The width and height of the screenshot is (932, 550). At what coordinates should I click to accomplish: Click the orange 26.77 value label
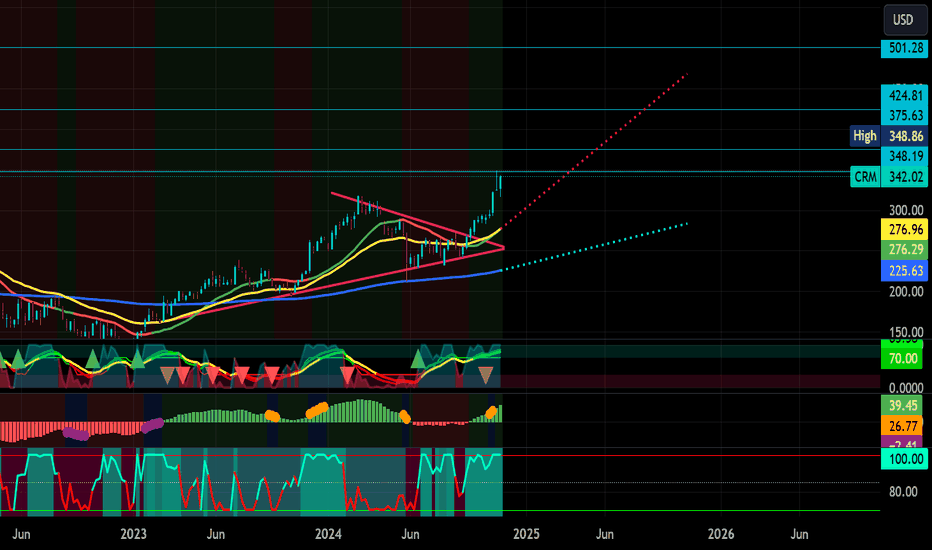(902, 426)
